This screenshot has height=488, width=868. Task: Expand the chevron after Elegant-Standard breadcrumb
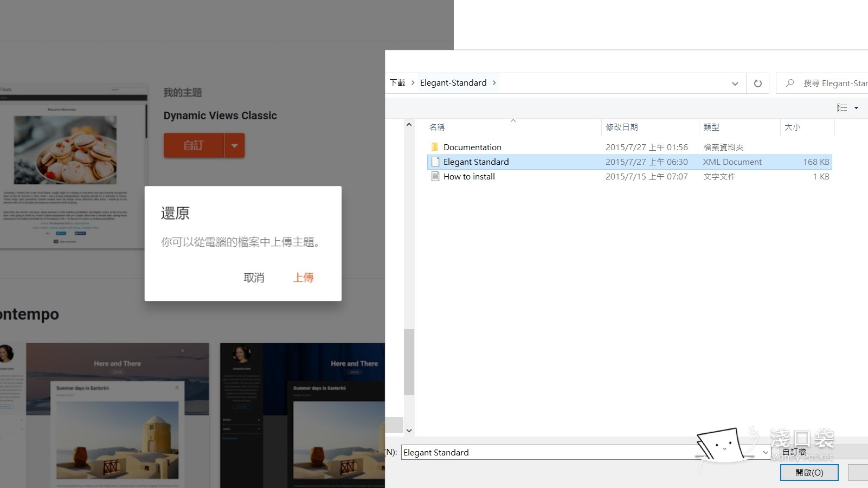(x=494, y=83)
